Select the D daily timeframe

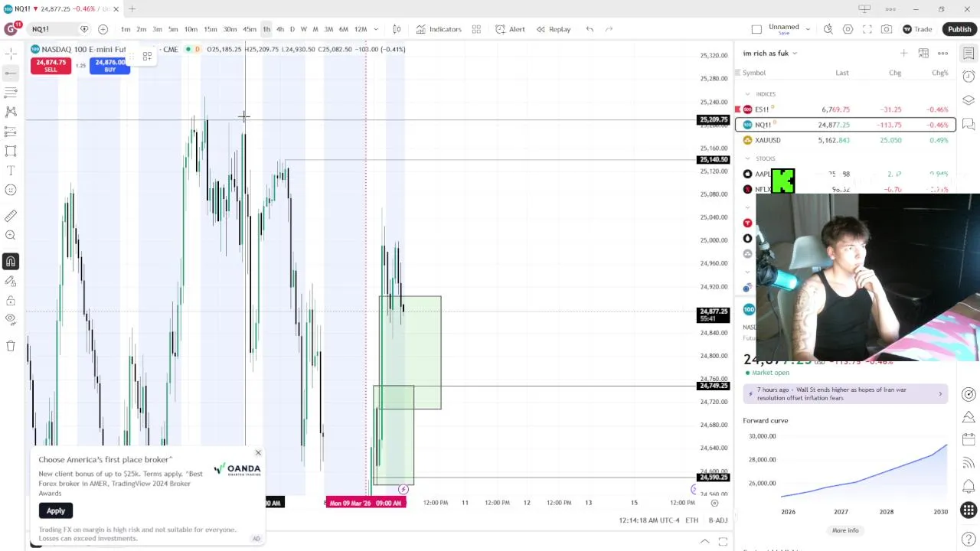click(x=292, y=29)
